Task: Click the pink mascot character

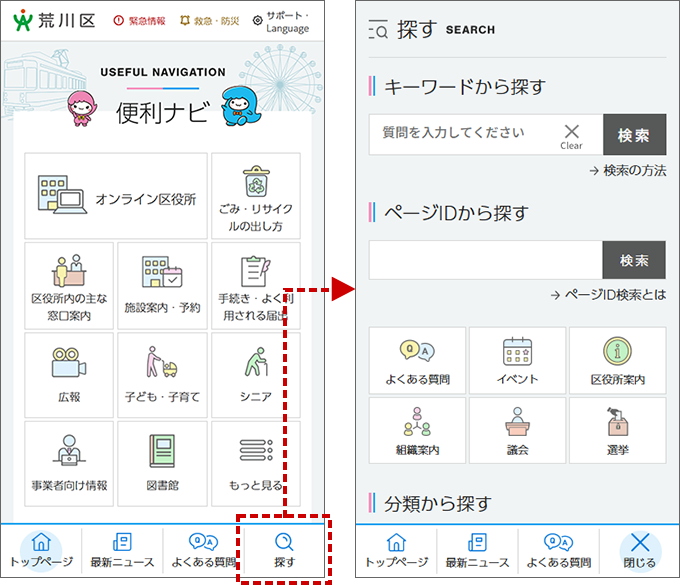Action: pyautogui.click(x=82, y=108)
